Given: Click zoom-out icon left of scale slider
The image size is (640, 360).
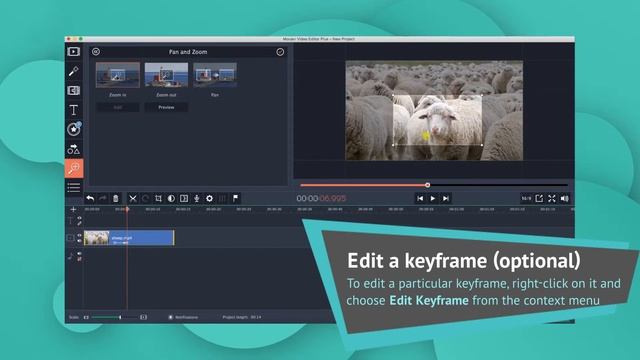Looking at the screenshot, I should tap(86, 317).
